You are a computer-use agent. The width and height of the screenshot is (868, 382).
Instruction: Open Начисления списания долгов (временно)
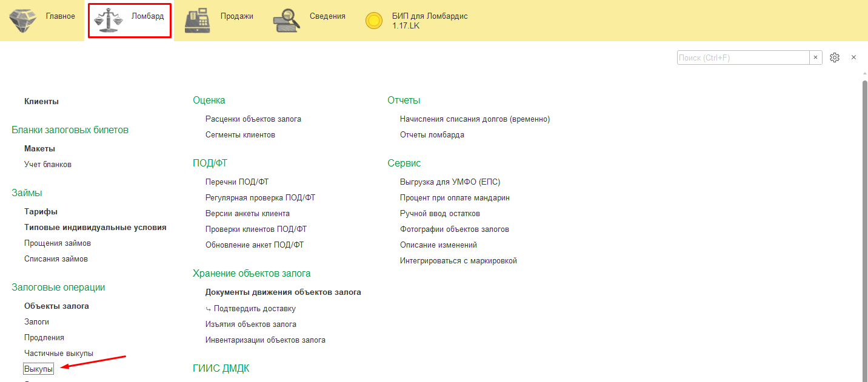(475, 119)
